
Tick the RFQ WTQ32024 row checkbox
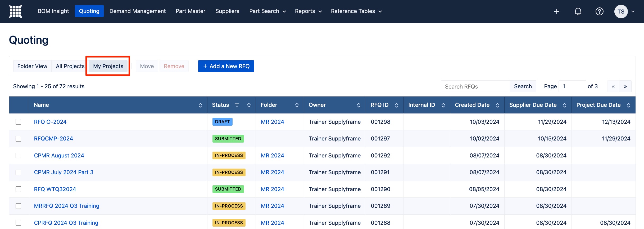(x=18, y=189)
